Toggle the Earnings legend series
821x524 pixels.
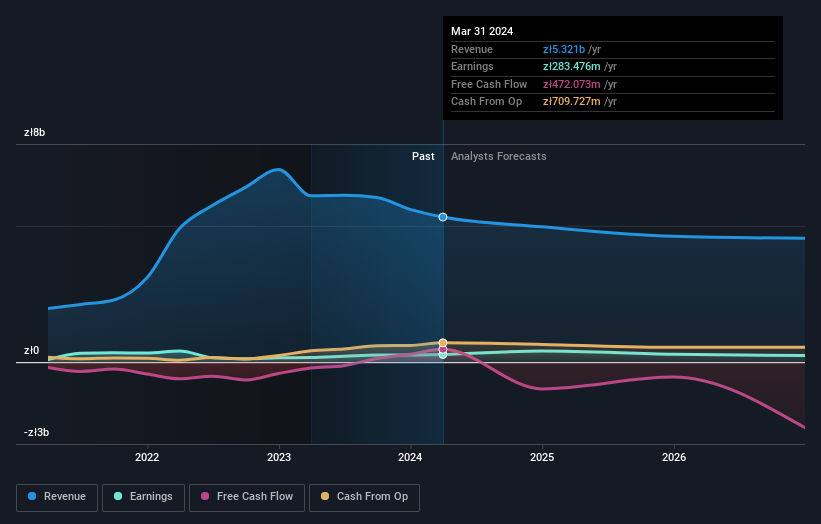(x=143, y=497)
